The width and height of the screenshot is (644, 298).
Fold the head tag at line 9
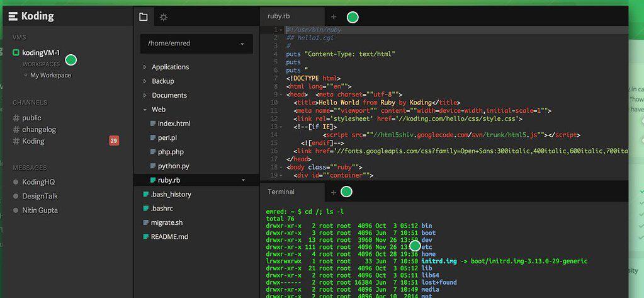click(x=281, y=95)
